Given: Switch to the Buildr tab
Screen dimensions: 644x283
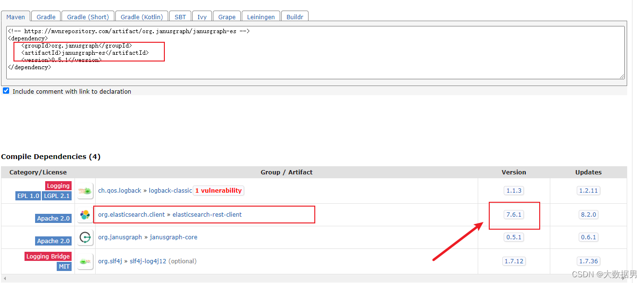Looking at the screenshot, I should click(295, 16).
